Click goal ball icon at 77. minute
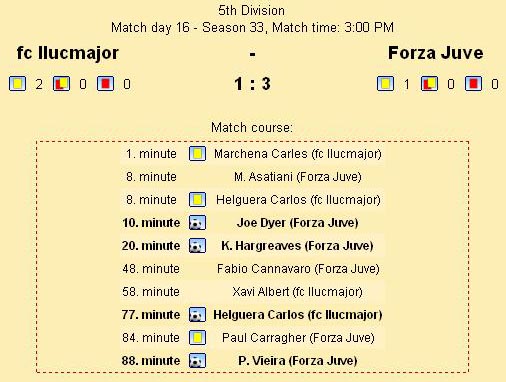 [x=197, y=315]
